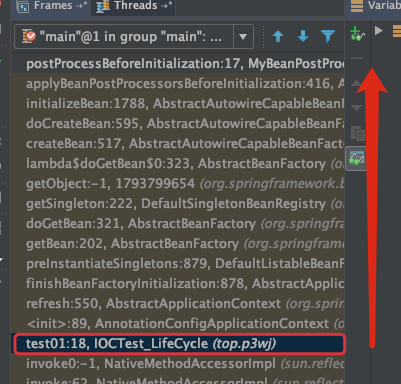Switch to the Threads tab

pyautogui.click(x=133, y=6)
